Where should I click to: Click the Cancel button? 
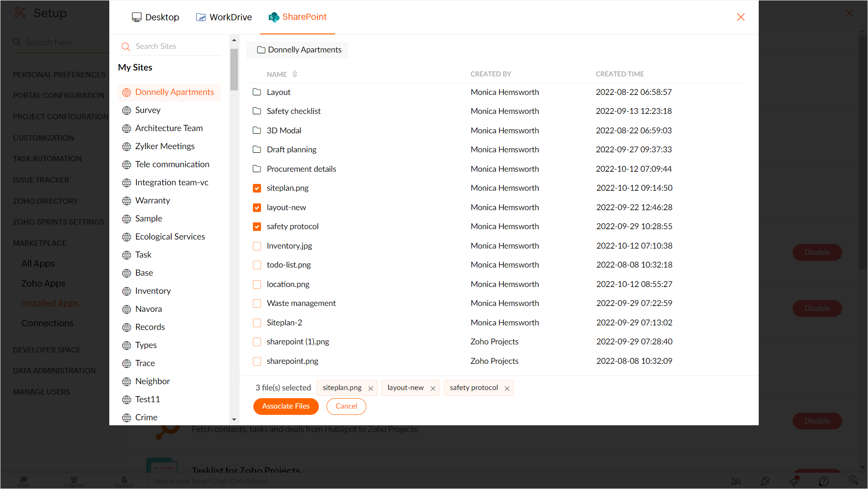tap(346, 406)
